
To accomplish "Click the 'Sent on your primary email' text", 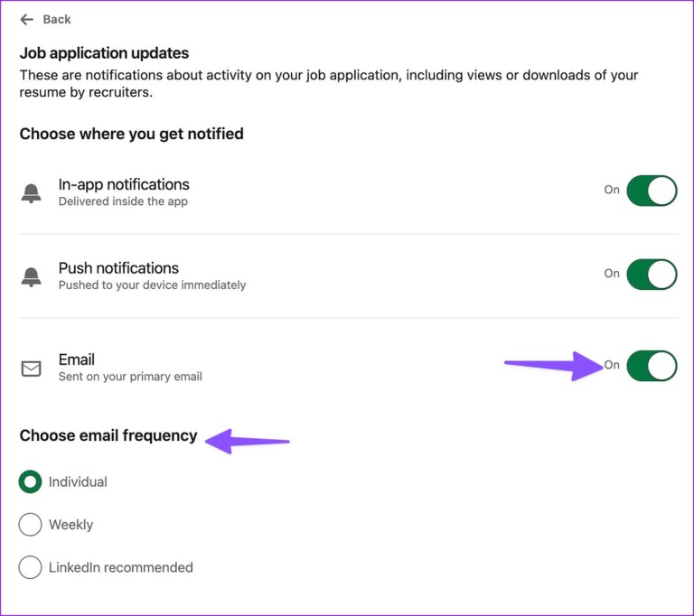I will coord(130,376).
